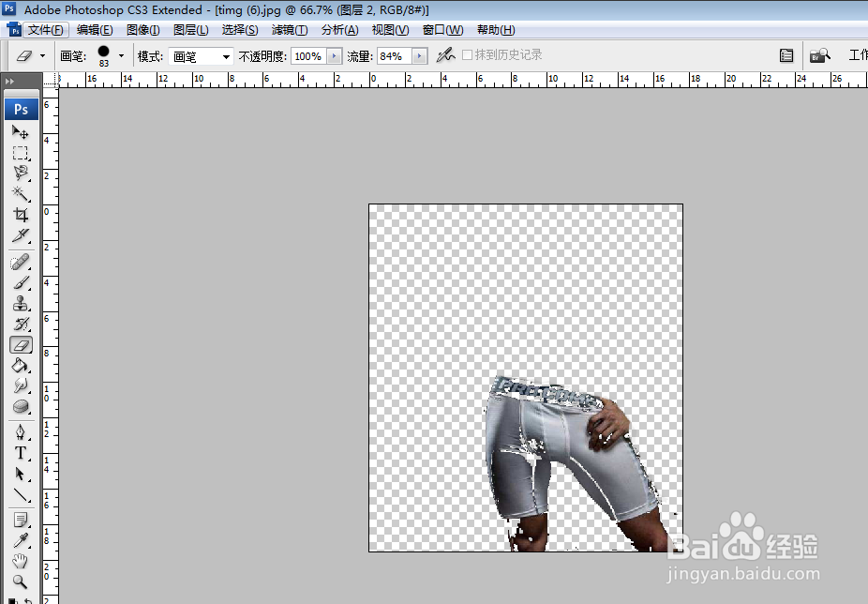Screen dimensions: 868x604
Task: Open the 选择(S) menu
Action: (x=240, y=30)
